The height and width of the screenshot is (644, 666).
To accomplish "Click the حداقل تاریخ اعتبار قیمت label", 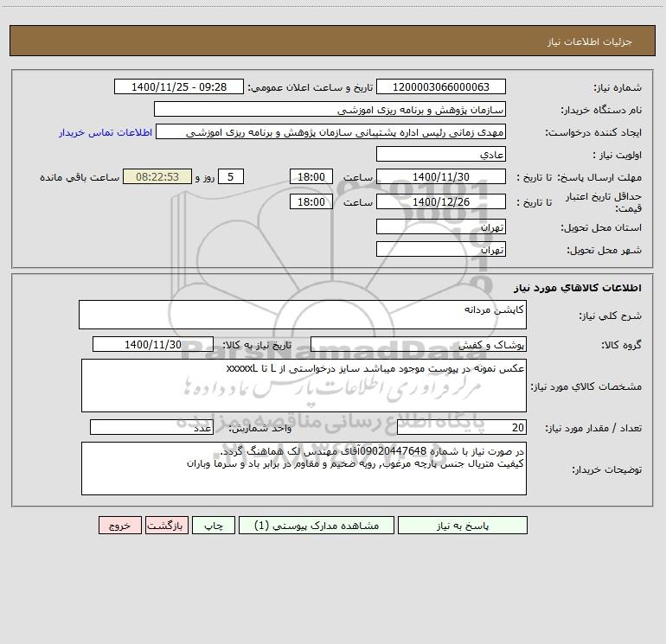I will [604, 202].
